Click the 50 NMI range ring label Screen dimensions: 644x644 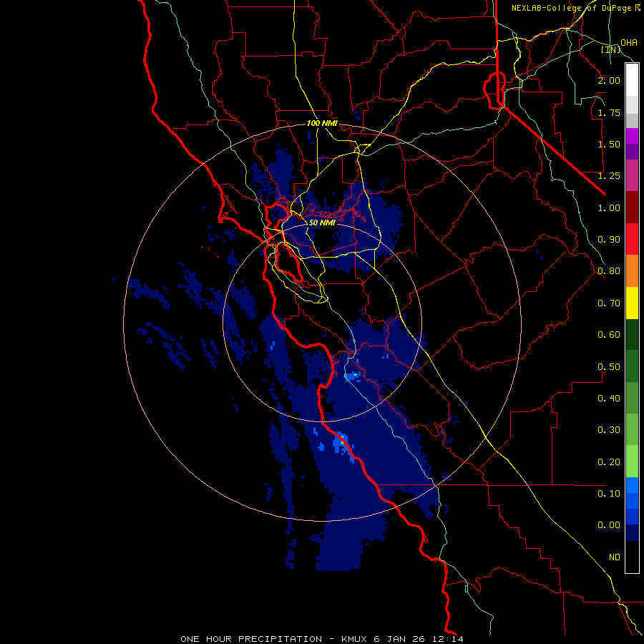pos(322,223)
